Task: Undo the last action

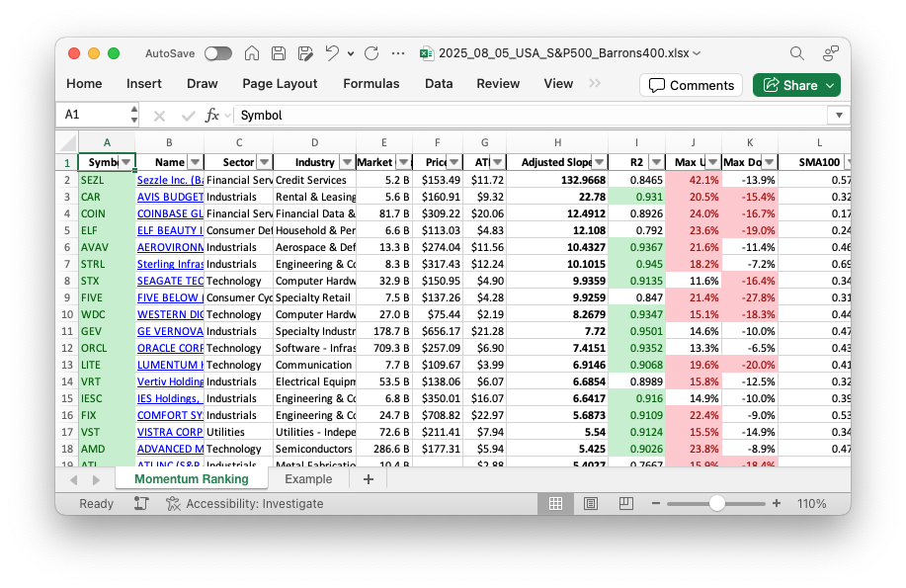Action: [332, 53]
